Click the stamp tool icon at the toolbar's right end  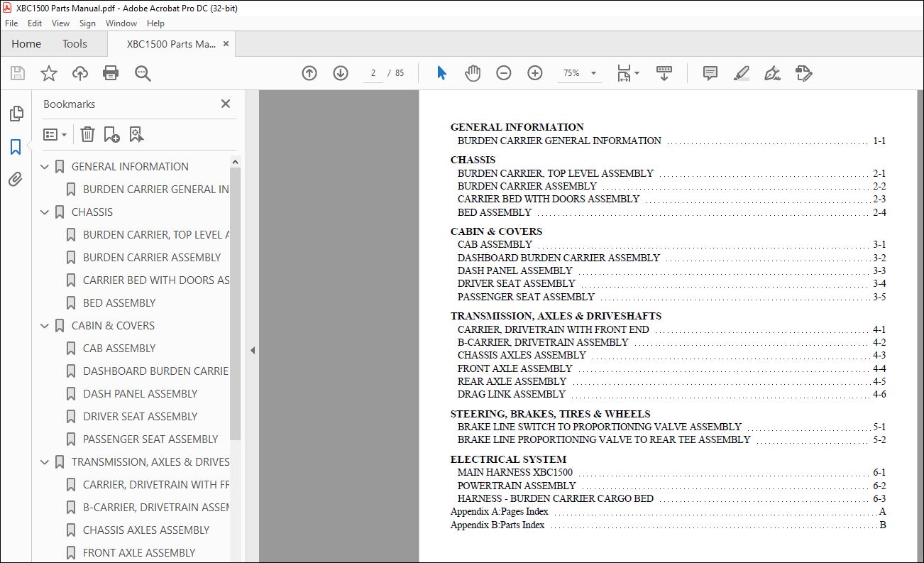pos(803,73)
